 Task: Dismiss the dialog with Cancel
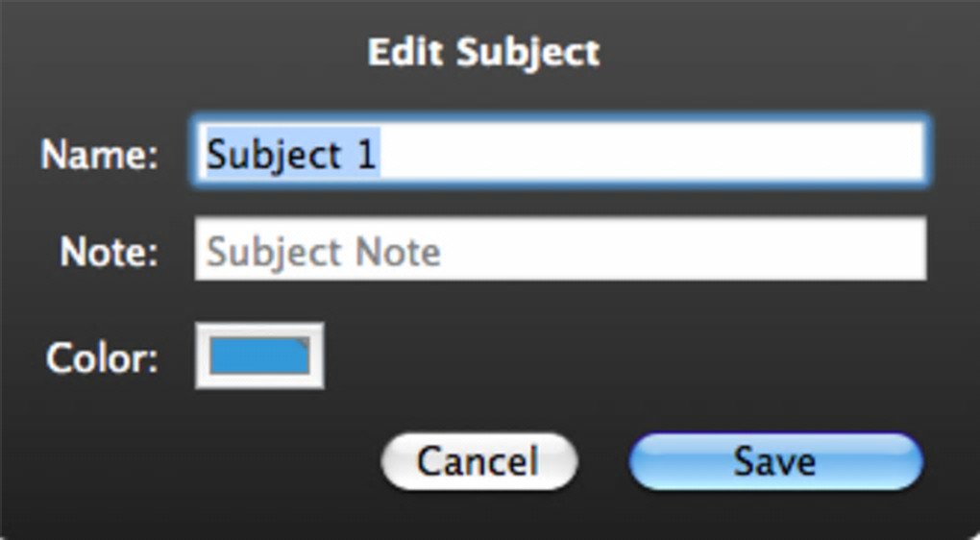click(x=478, y=461)
